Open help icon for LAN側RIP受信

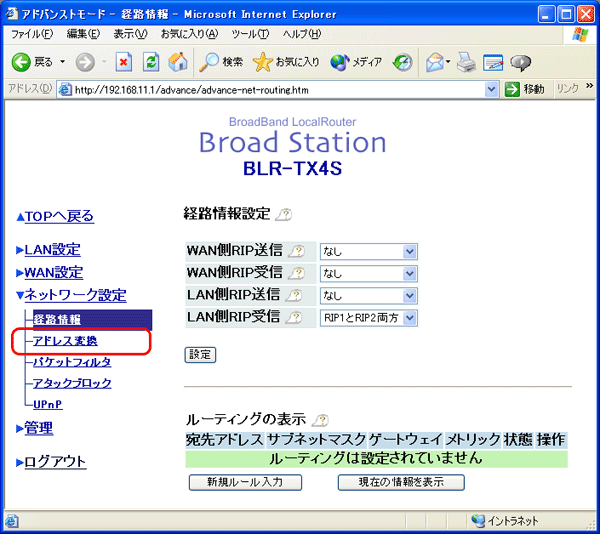coord(294,317)
